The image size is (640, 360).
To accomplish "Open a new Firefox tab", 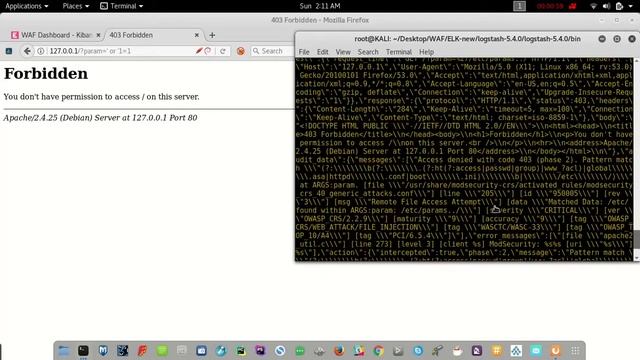I will (x=212, y=35).
